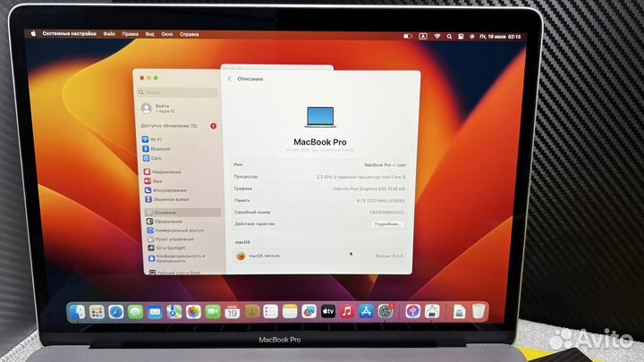The image size is (644, 362).
Task: Open Apple TV app in the Dock
Action: coord(328,312)
